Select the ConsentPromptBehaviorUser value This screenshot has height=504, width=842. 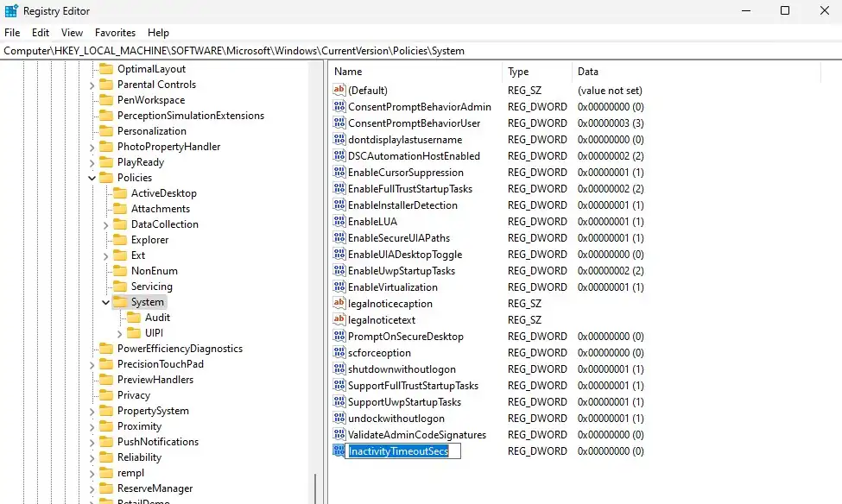pyautogui.click(x=414, y=123)
